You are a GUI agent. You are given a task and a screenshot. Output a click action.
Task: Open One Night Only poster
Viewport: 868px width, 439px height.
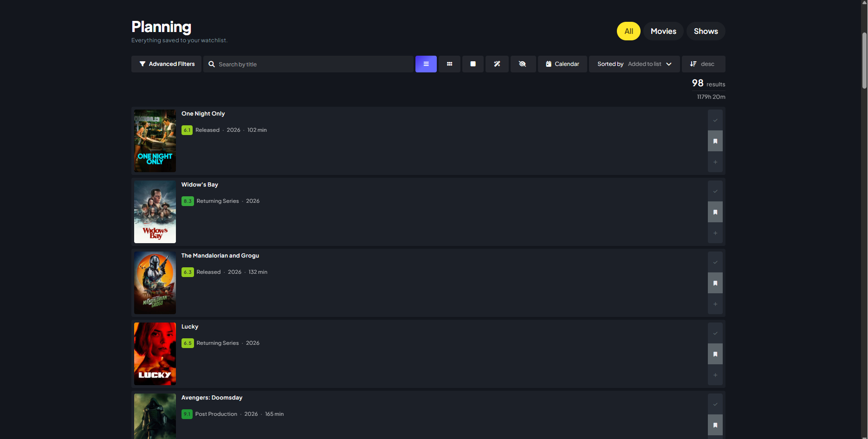tap(155, 141)
